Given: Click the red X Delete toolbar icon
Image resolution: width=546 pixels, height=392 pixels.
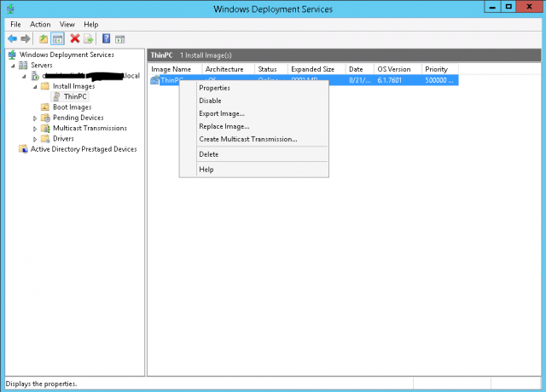Looking at the screenshot, I should coord(75,38).
